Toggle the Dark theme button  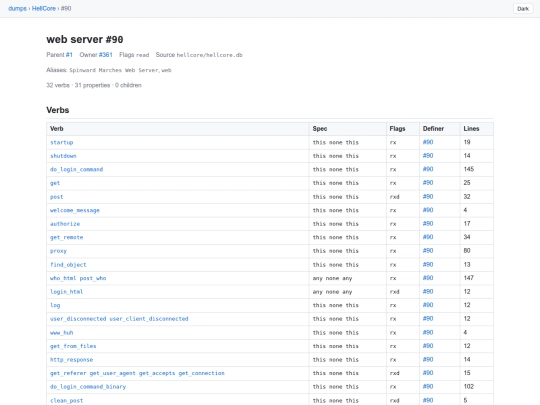tap(523, 9)
